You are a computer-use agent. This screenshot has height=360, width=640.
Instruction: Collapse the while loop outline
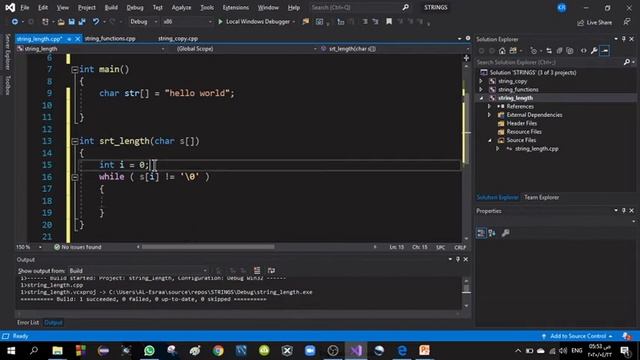tap(74, 177)
